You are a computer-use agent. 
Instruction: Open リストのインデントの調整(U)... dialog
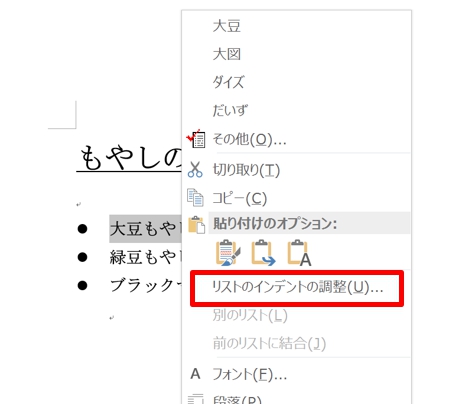point(297,288)
